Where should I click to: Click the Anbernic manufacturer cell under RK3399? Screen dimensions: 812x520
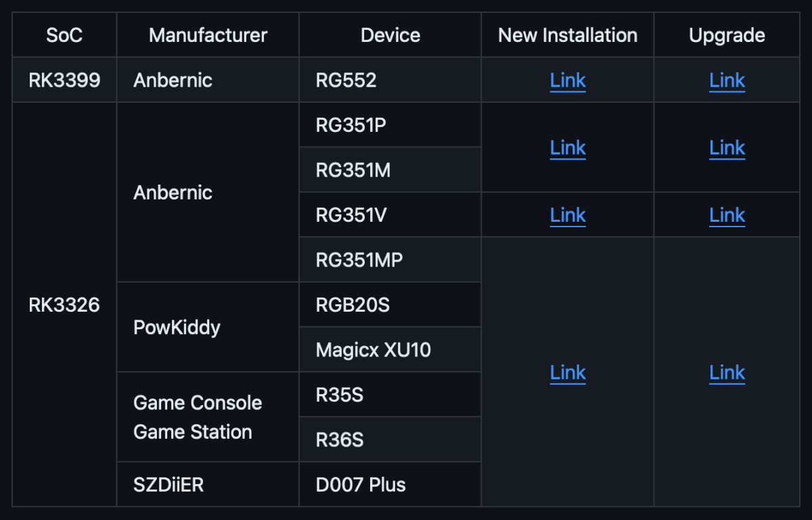pos(173,80)
